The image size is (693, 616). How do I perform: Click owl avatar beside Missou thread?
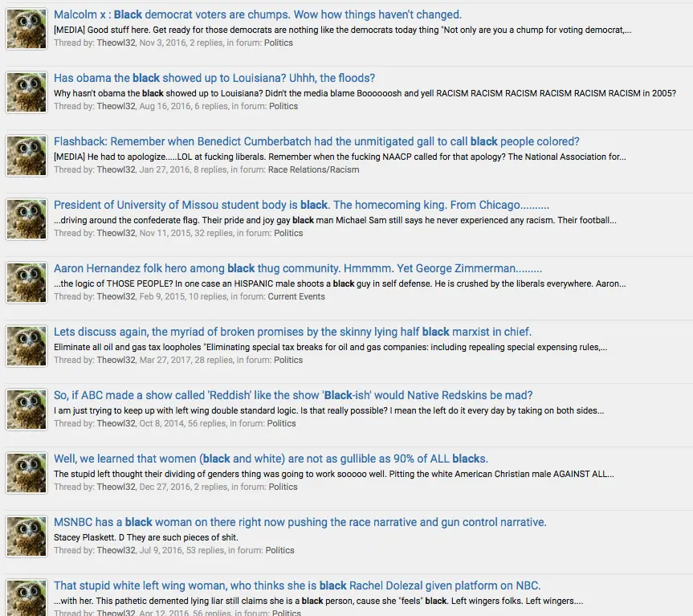pos(26,219)
